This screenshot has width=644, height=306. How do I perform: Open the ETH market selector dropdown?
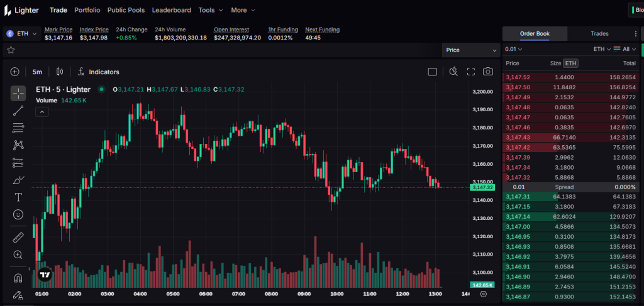[22, 33]
